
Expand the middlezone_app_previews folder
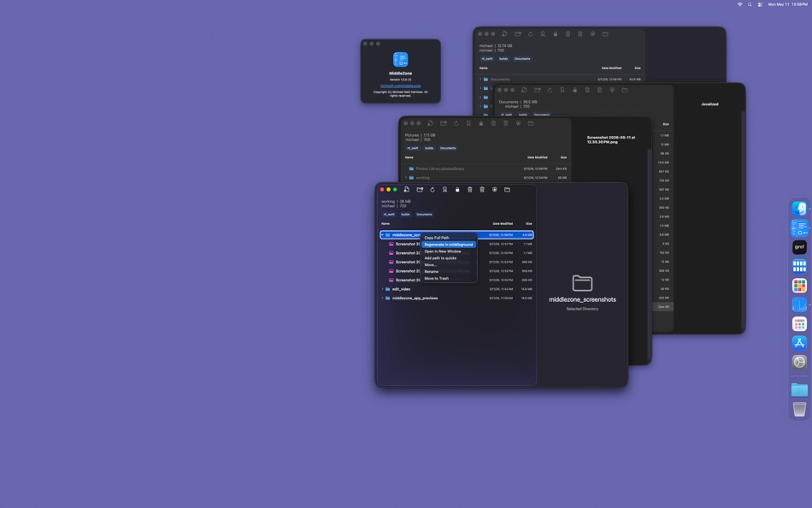383,298
